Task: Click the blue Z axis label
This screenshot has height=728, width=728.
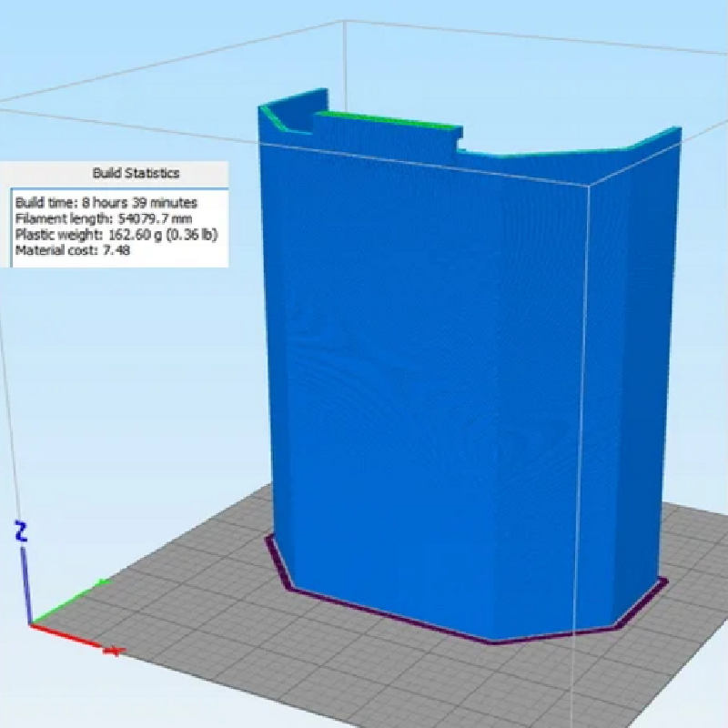Action: pyautogui.click(x=21, y=531)
